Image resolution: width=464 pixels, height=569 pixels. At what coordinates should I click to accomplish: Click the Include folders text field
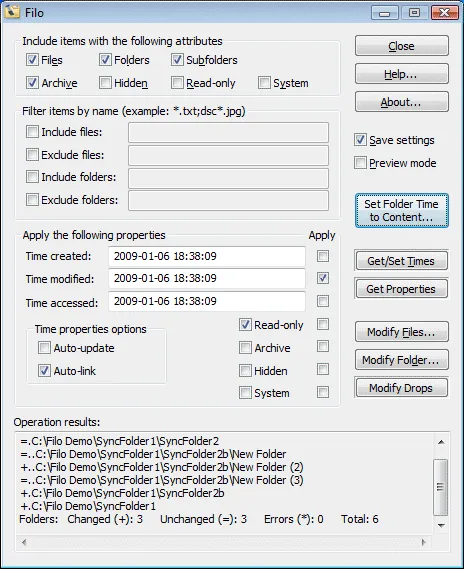point(228,178)
